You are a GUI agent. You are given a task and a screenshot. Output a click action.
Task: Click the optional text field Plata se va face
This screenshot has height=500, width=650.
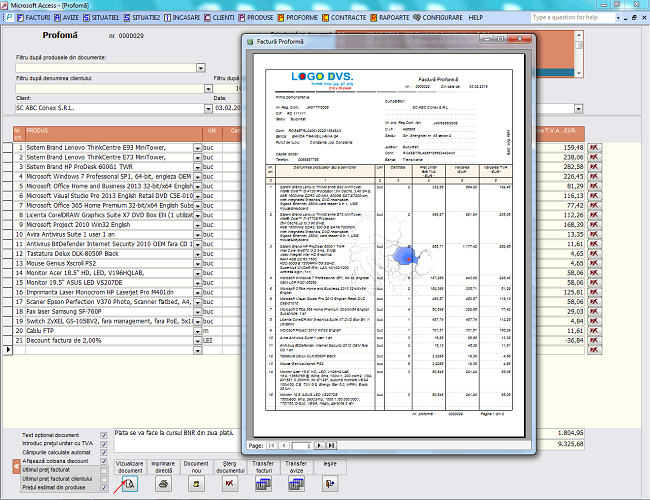[x=177, y=441]
